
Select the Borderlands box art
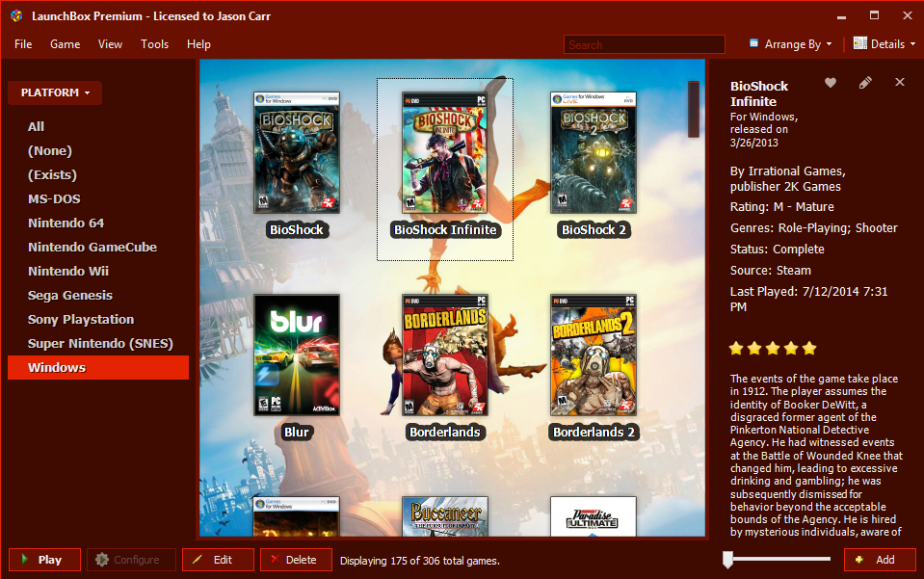pos(445,355)
